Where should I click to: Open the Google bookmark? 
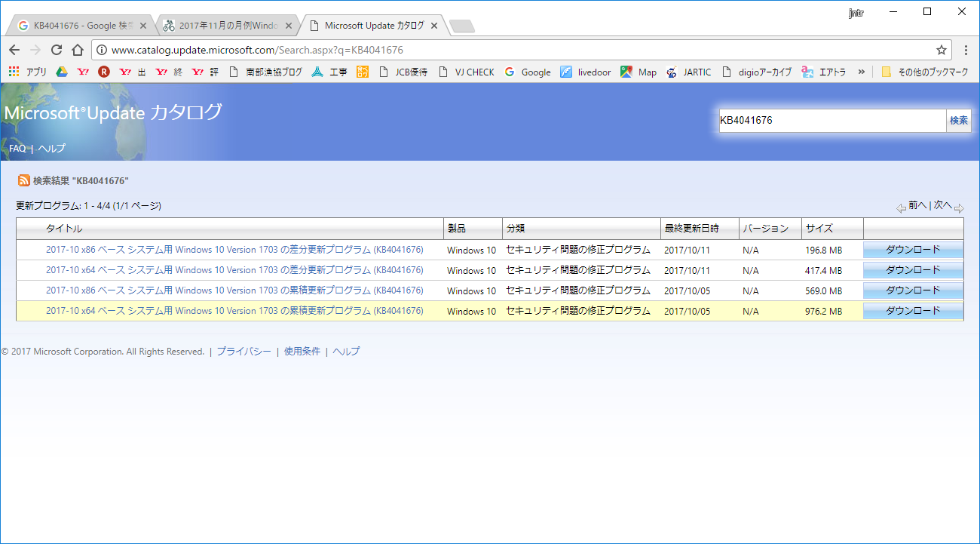tap(528, 72)
